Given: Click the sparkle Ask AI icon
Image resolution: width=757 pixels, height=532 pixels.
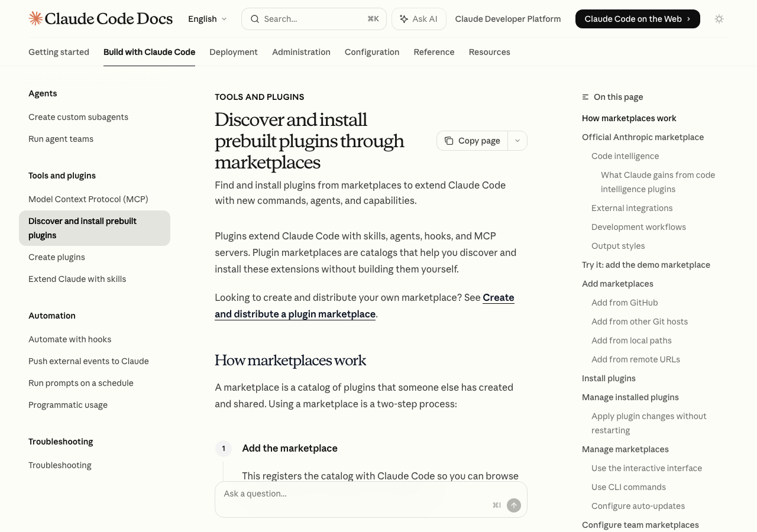Looking at the screenshot, I should pos(404,19).
